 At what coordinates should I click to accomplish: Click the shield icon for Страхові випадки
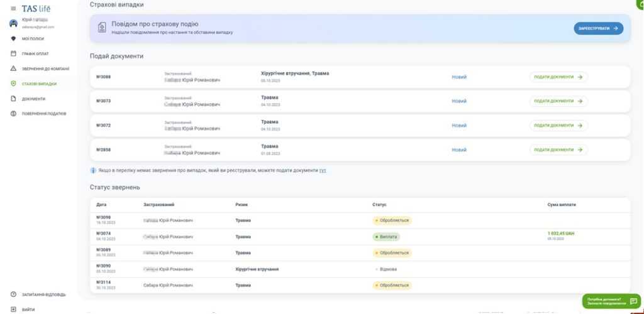click(13, 84)
